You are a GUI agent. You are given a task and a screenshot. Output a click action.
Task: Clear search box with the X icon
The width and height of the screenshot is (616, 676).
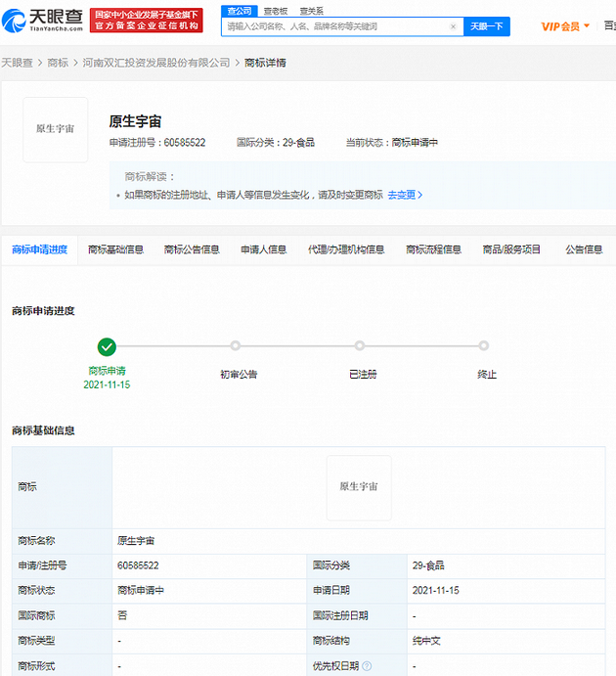(453, 26)
